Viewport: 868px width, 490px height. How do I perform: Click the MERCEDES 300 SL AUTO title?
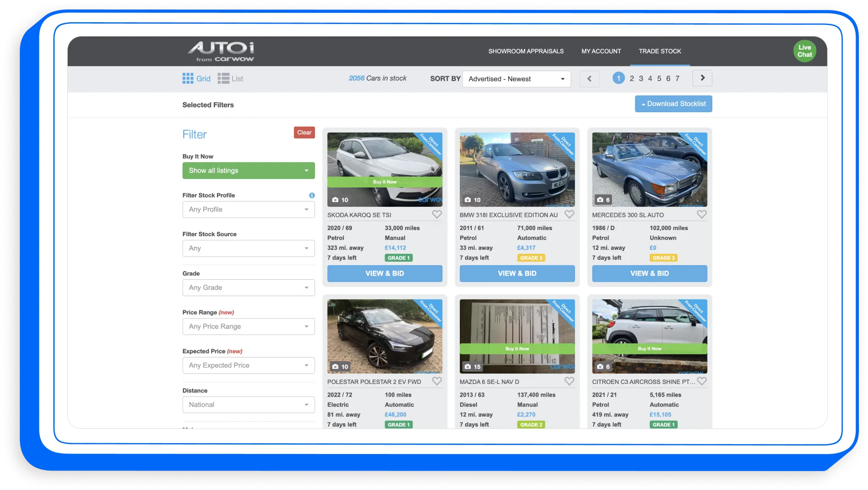[x=628, y=215]
